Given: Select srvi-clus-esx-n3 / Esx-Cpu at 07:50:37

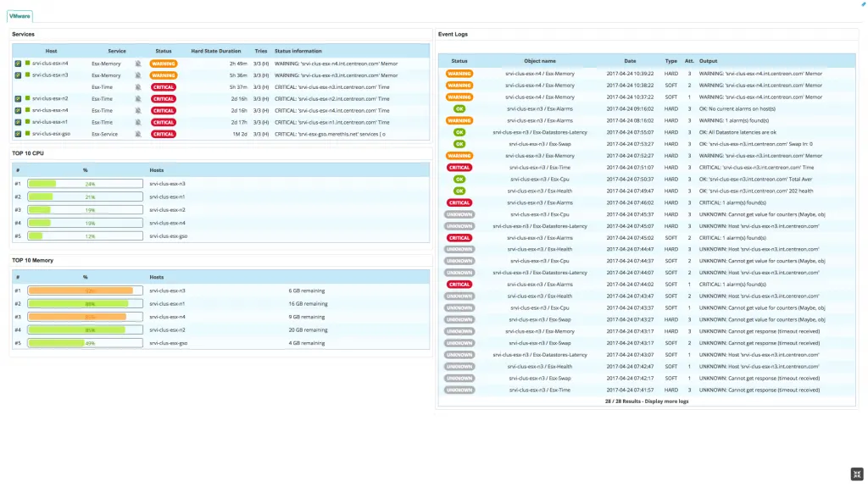Looking at the screenshot, I should click(x=540, y=180).
